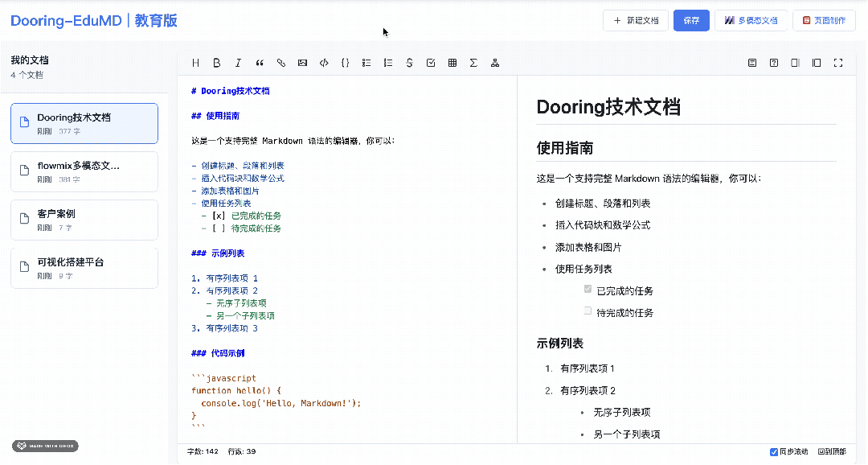Click the '# Dooring技术文档' editor line
This screenshot has height=465, width=868.
click(231, 91)
